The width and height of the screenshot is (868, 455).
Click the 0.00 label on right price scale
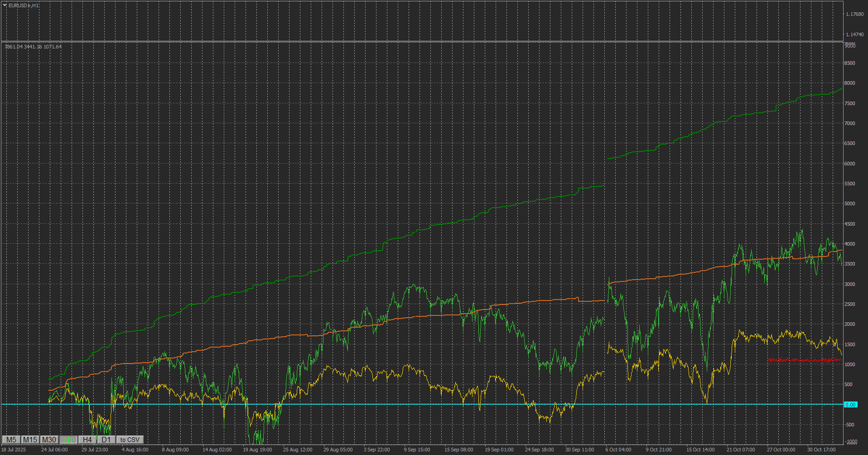coord(851,405)
